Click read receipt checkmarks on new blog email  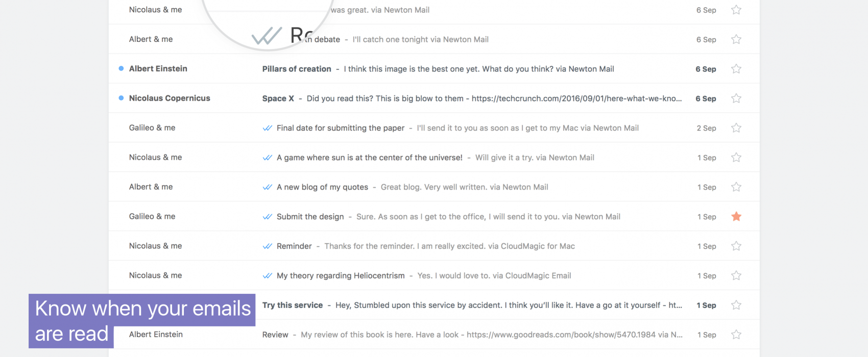pyautogui.click(x=267, y=187)
